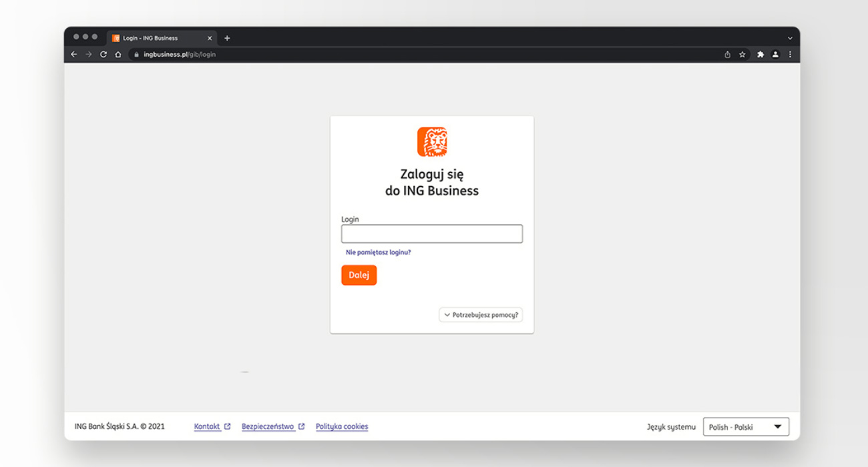Select the Login - ING Business tab
The image size is (868, 467).
[162, 38]
